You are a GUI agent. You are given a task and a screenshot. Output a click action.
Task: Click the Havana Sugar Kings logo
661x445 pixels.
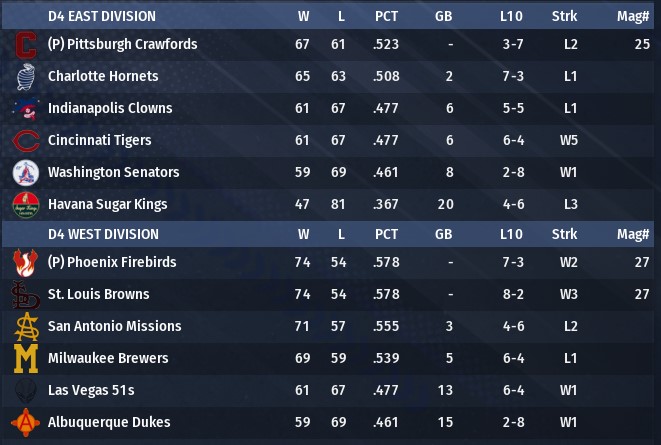(25, 205)
